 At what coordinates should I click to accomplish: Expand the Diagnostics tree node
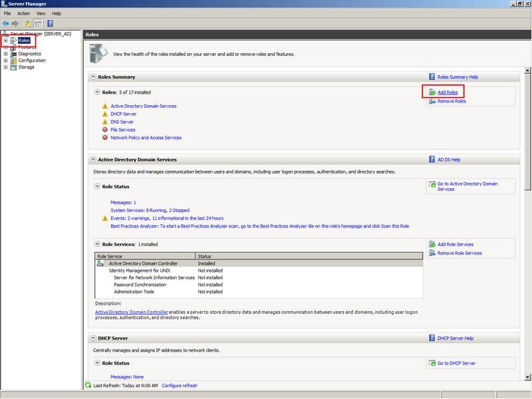[5, 54]
